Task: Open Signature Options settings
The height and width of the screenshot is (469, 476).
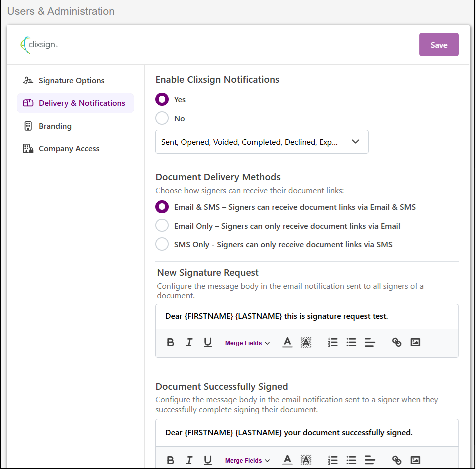Action: pos(75,80)
